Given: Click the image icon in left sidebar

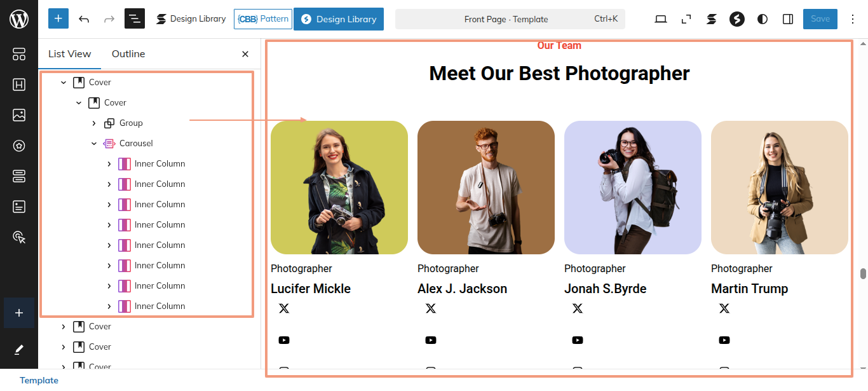Looking at the screenshot, I should (x=19, y=115).
